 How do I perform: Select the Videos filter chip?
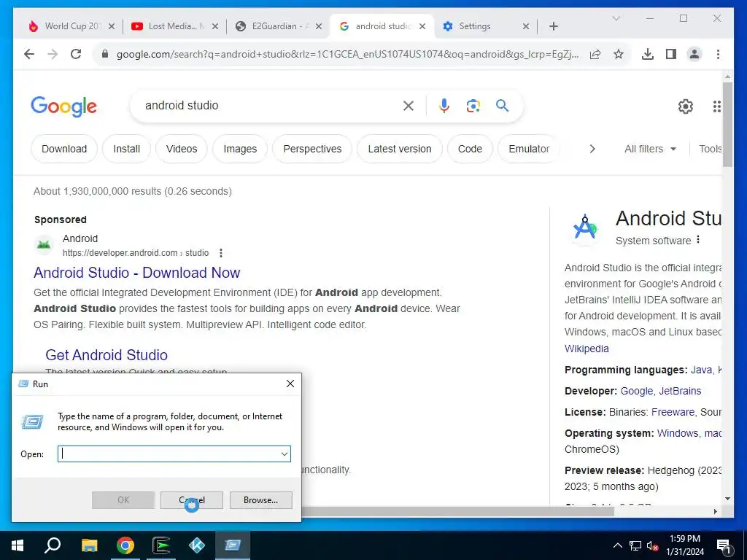[182, 149]
